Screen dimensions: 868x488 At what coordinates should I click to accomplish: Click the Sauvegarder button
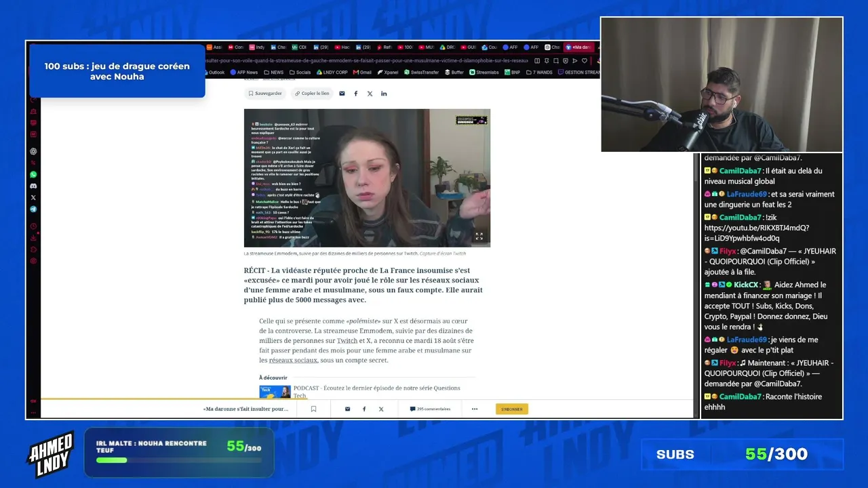tap(265, 94)
